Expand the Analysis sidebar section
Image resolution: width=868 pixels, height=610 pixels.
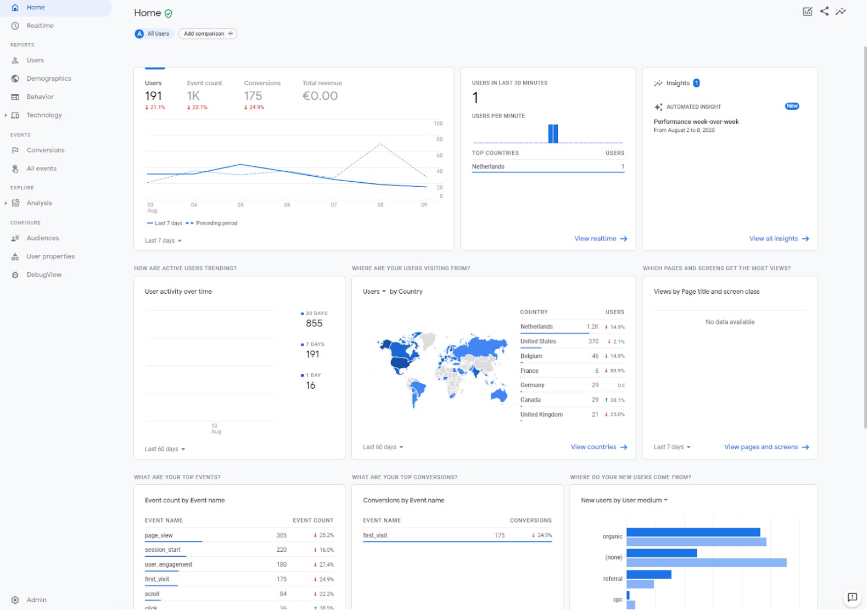tap(6, 203)
